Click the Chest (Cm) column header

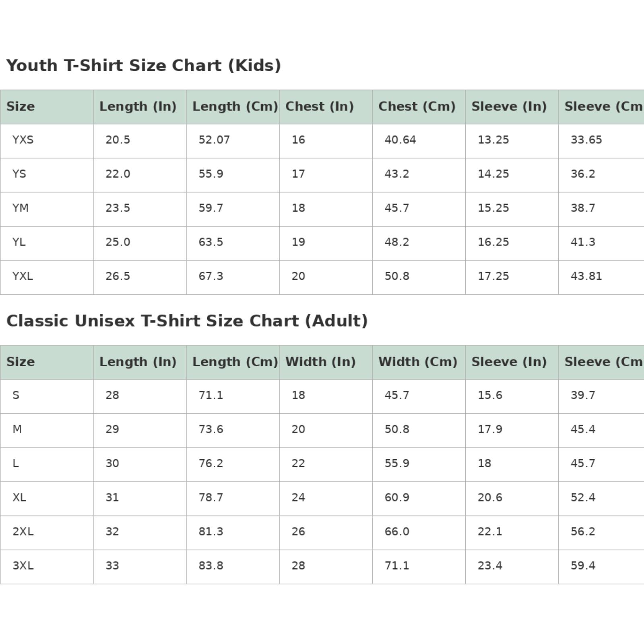point(417,107)
